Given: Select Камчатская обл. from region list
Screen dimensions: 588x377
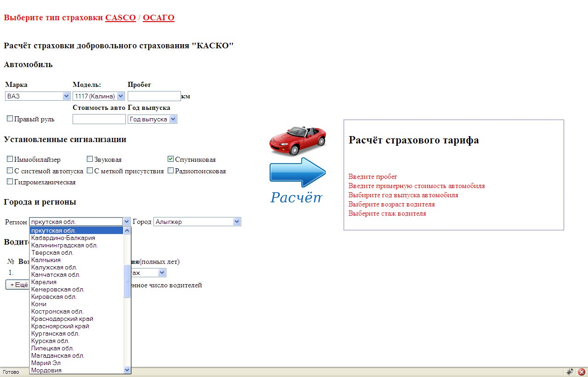Looking at the screenshot, I should (77, 275).
